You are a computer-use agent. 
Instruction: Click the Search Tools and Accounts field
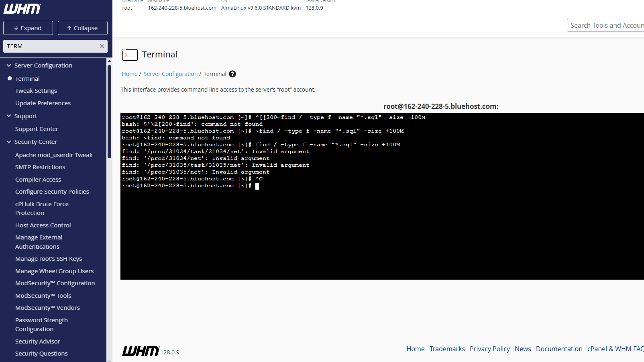605,25
